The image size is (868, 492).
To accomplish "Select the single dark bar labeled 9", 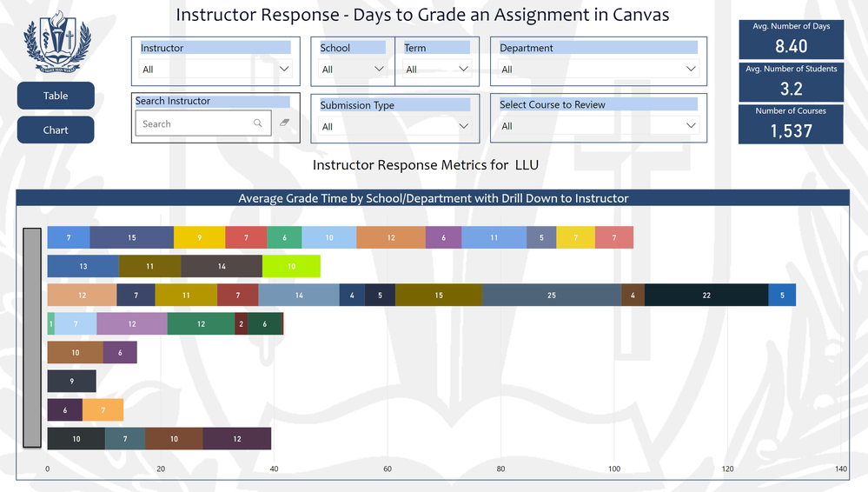I will (x=71, y=381).
